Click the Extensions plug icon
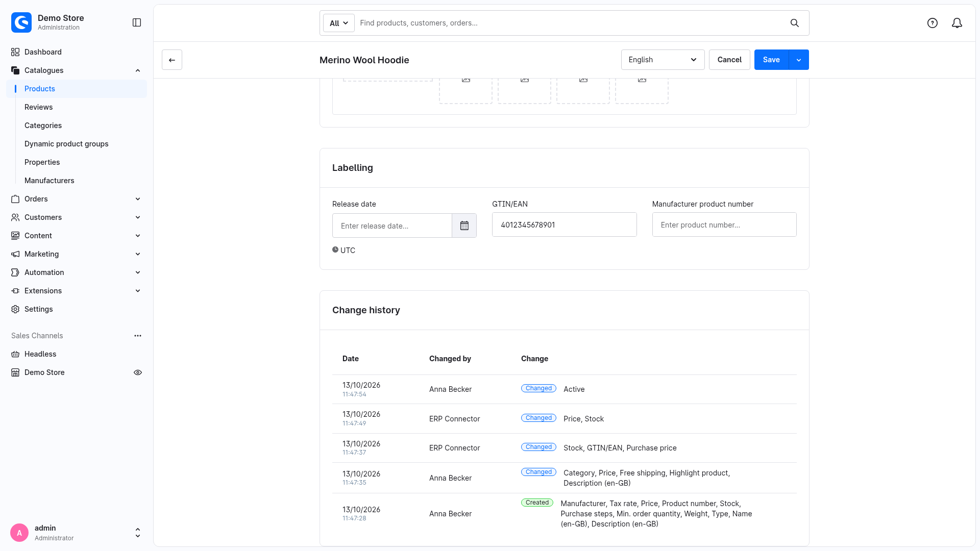Viewport: 980px width, 551px height. click(15, 291)
